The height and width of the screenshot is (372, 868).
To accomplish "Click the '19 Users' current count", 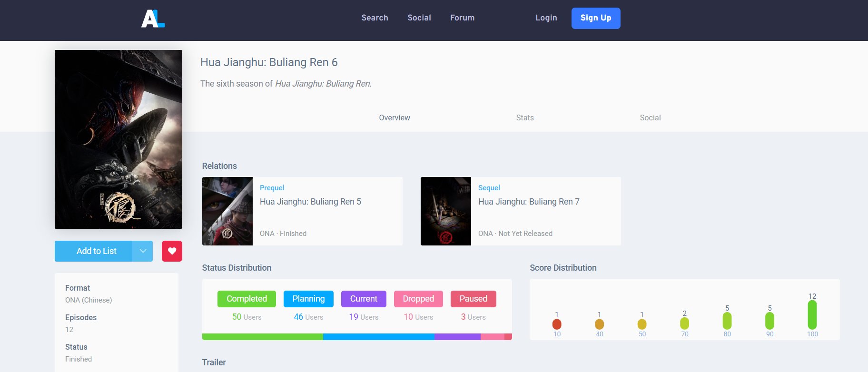I will (x=364, y=317).
